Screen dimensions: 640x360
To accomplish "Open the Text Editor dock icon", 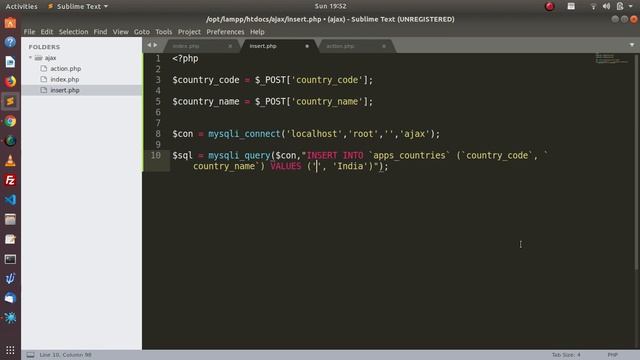I will click(x=10, y=239).
